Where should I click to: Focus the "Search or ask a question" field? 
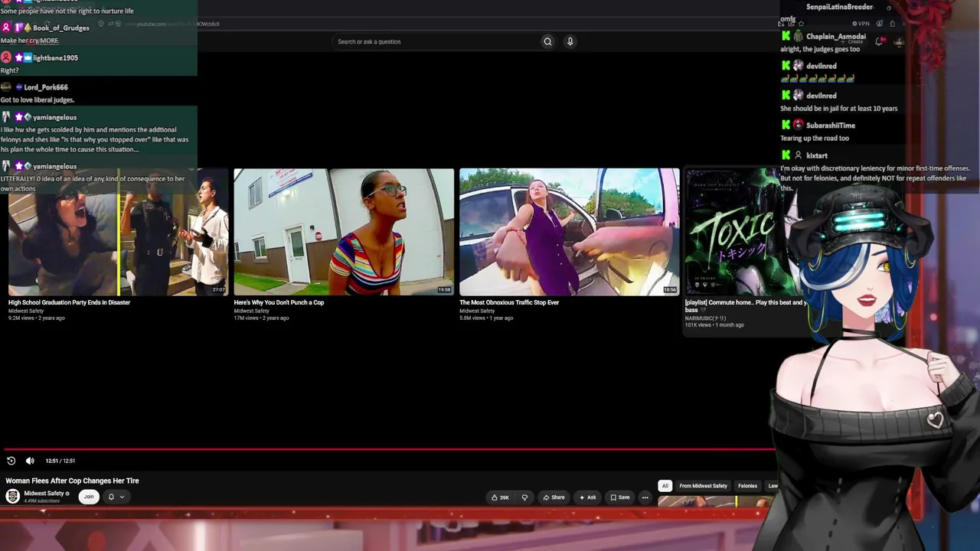(x=436, y=41)
